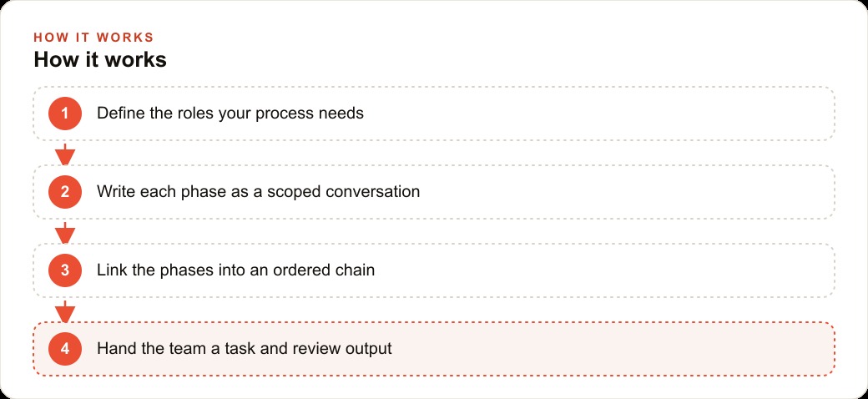This screenshot has width=868, height=399.
Task: Select the orange number 4 badge
Action: coord(65,349)
